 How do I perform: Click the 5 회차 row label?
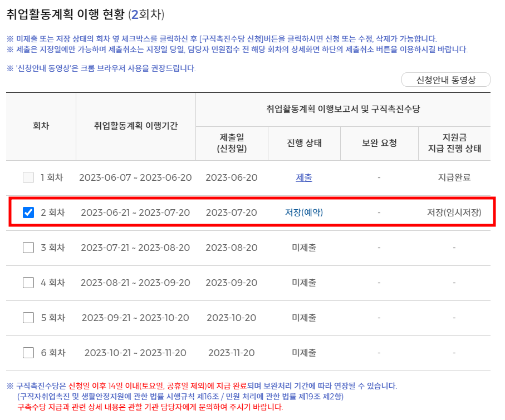[53, 318]
